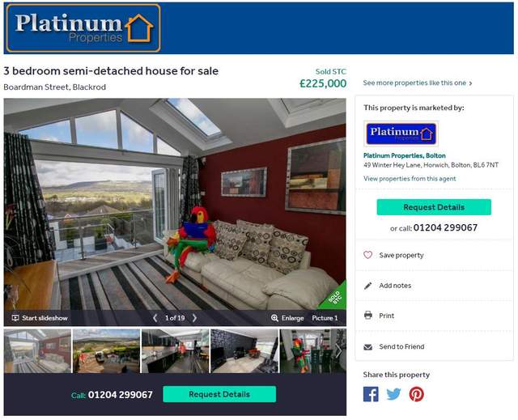Select the garden view thumbnail
This screenshot has height=420, width=518.
click(106, 350)
